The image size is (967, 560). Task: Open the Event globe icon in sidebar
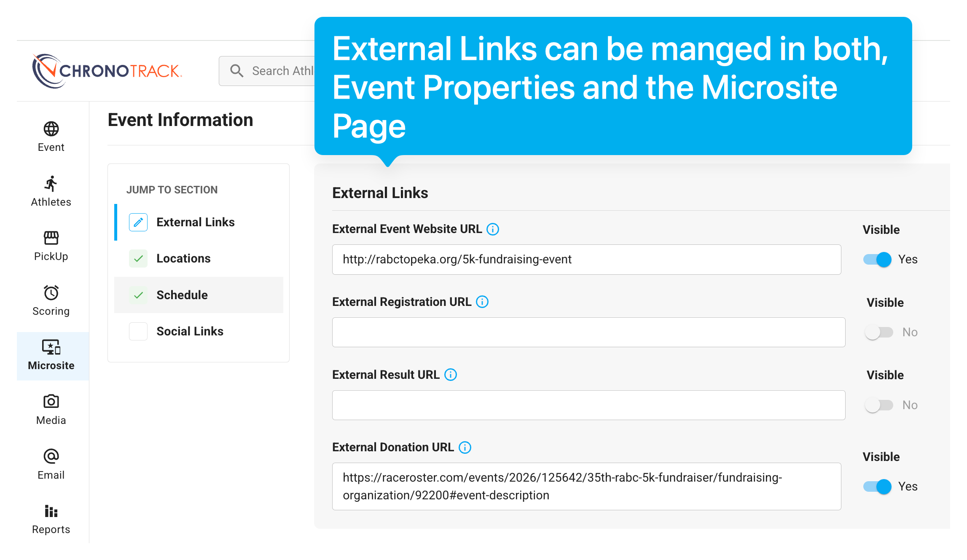(51, 129)
